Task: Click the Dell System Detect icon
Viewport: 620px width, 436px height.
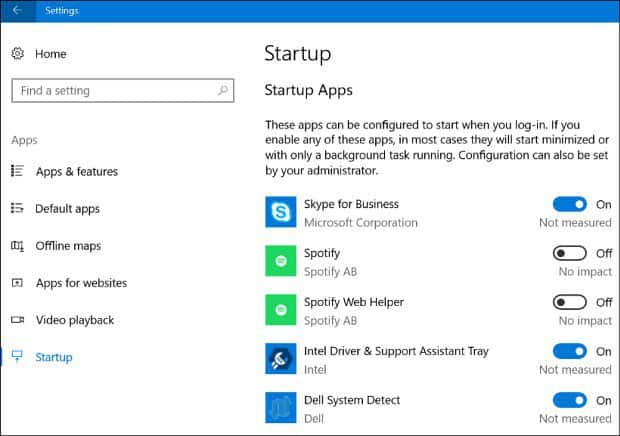Action: pyautogui.click(x=281, y=408)
